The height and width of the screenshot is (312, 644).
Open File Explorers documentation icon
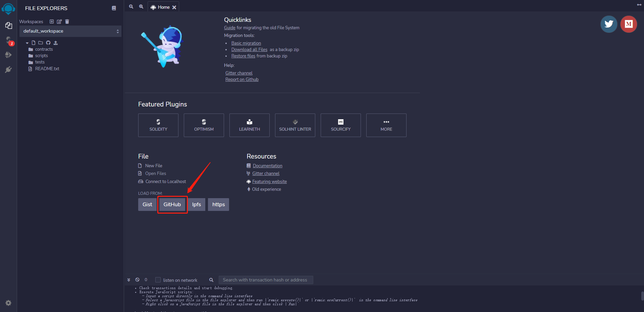click(114, 8)
